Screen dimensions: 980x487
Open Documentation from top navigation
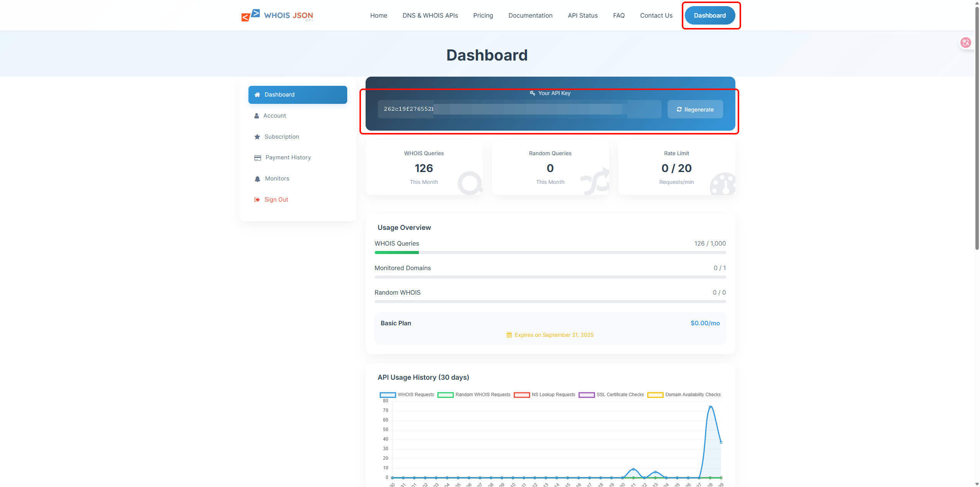click(x=530, y=15)
